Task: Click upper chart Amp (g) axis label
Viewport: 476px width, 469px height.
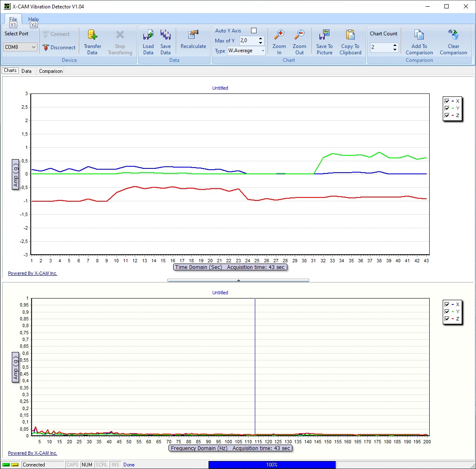Action: click(x=16, y=174)
